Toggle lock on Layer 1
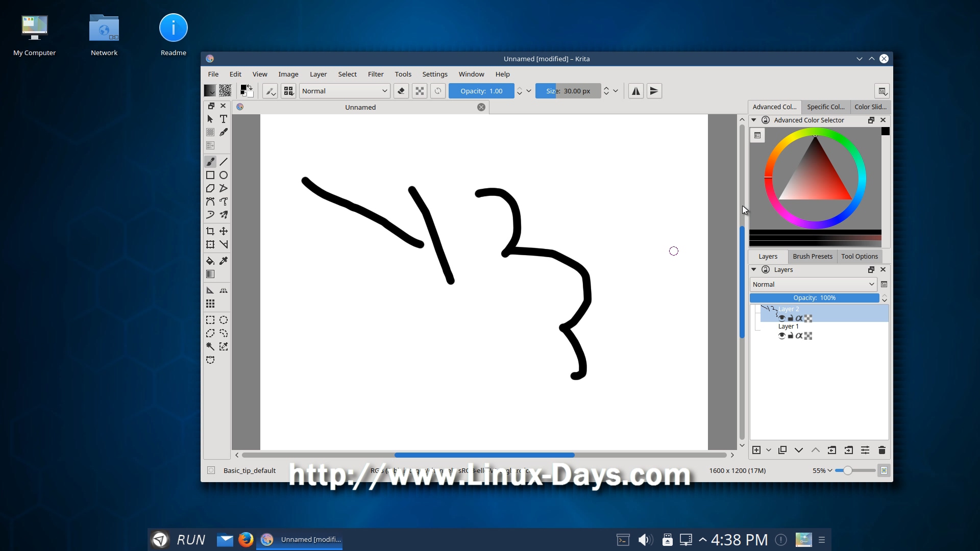This screenshot has width=980, height=551. click(791, 336)
